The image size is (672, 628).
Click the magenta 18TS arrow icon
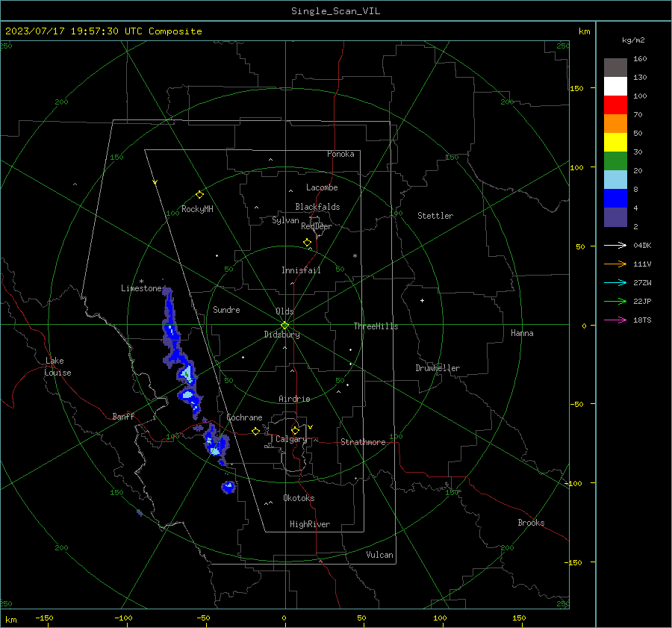[615, 320]
